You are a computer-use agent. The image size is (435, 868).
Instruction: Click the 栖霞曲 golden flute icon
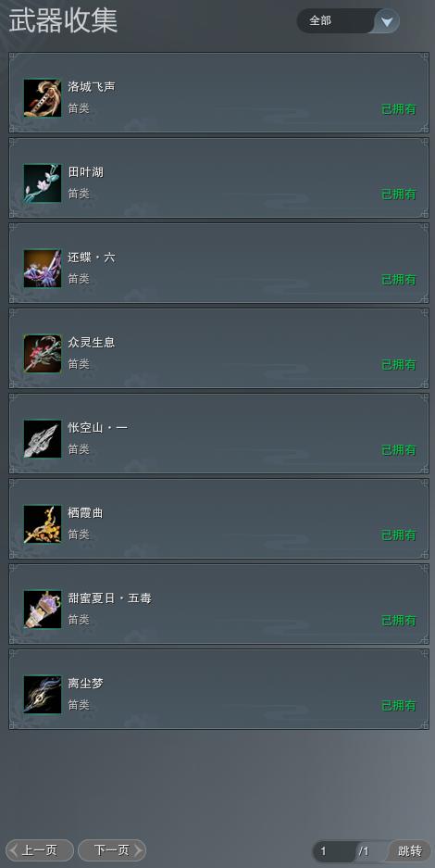(x=43, y=524)
